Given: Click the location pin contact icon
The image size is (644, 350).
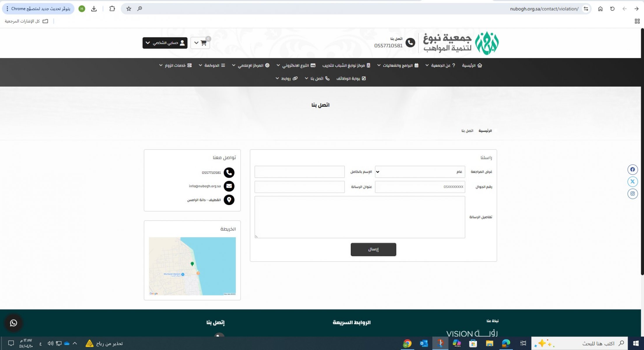Looking at the screenshot, I should (229, 200).
